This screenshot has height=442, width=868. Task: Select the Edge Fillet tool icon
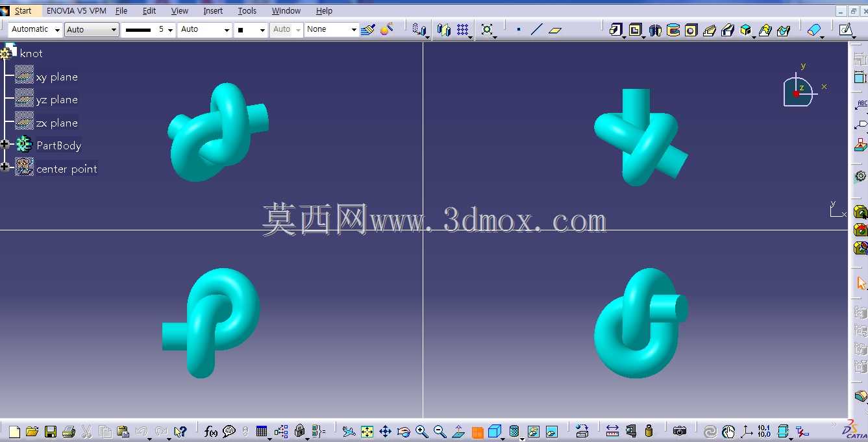(x=813, y=30)
